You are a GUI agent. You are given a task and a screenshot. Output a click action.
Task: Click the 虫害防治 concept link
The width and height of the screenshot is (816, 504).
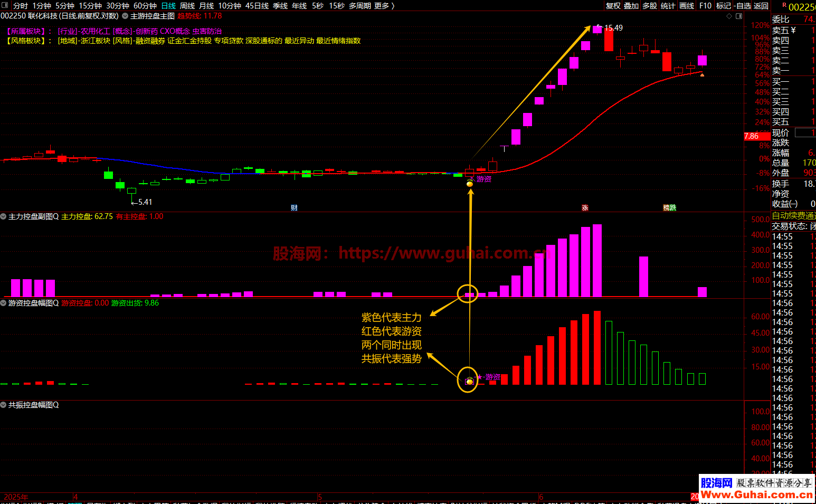(x=207, y=31)
